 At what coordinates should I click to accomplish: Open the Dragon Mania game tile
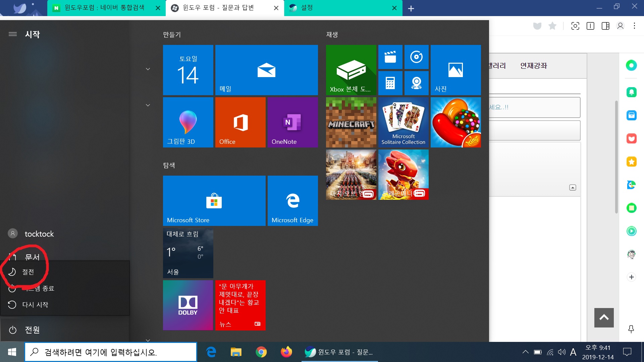point(403,175)
